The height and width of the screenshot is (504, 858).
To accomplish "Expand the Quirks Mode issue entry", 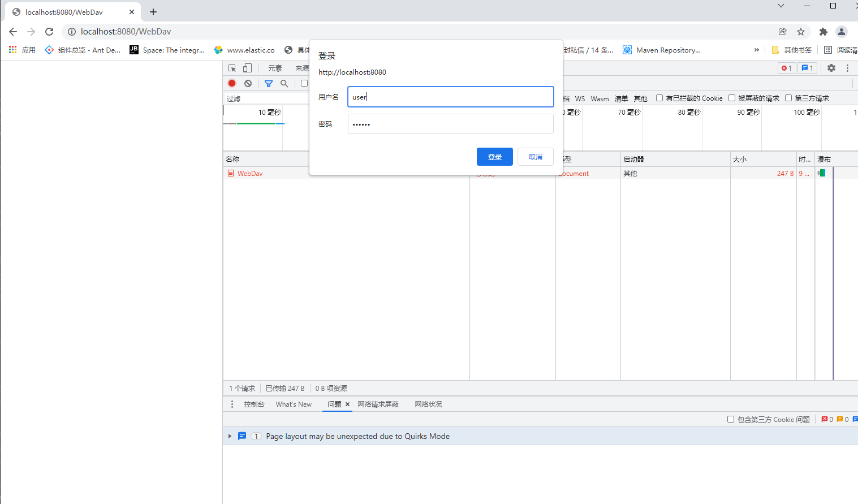I will (230, 436).
